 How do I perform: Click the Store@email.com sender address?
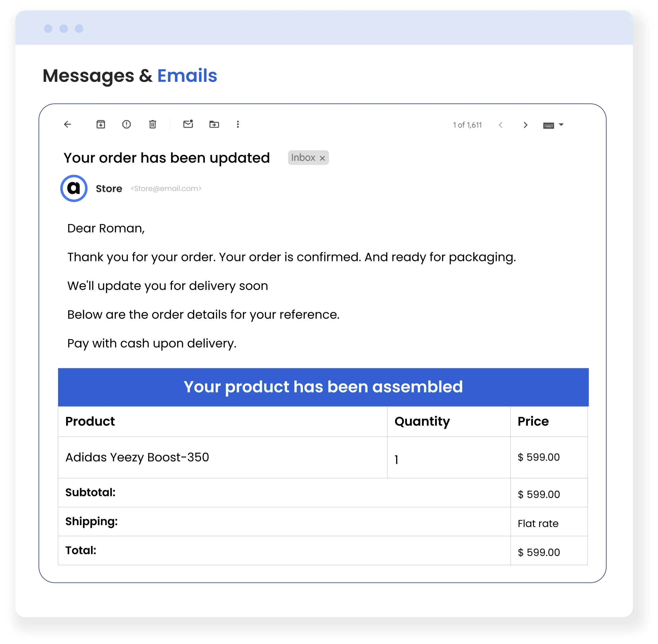(166, 189)
